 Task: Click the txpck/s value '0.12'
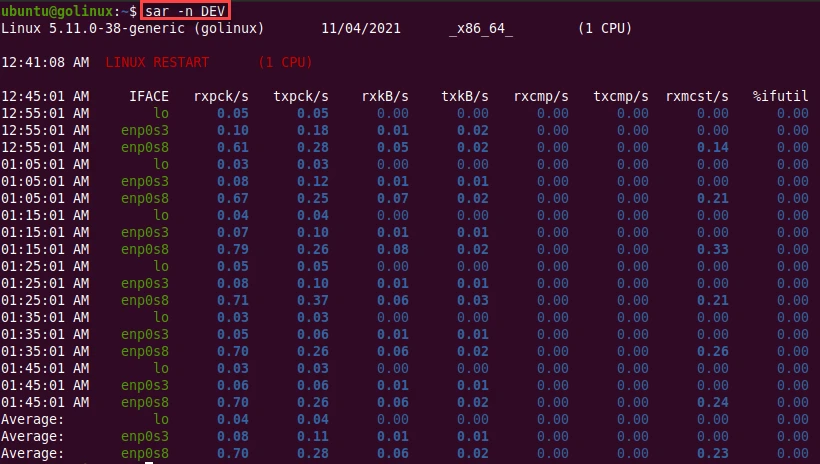pos(313,181)
